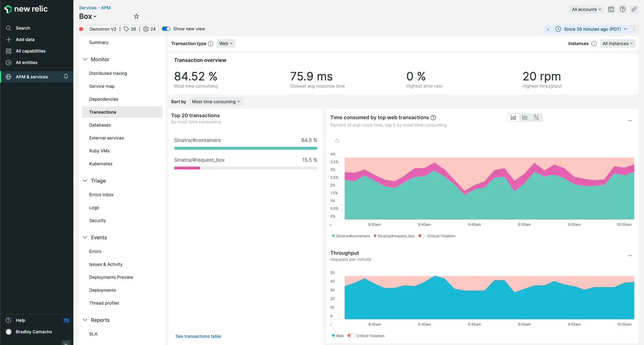The width and height of the screenshot is (644, 345).
Task: Follow the Services - APM breadcrumb link
Action: point(95,8)
